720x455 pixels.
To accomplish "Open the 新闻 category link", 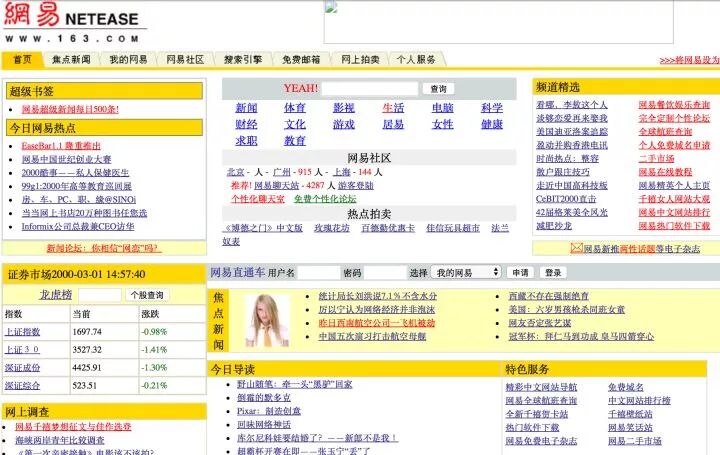I will click(246, 108).
